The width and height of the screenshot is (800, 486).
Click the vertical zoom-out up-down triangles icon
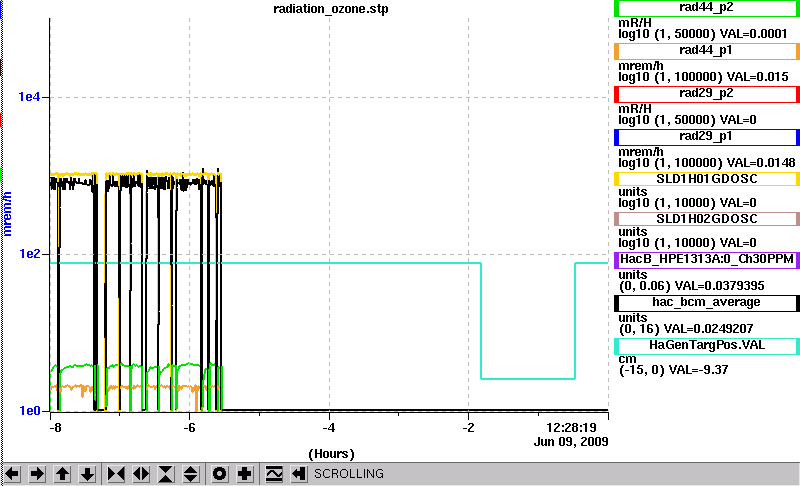pos(190,474)
